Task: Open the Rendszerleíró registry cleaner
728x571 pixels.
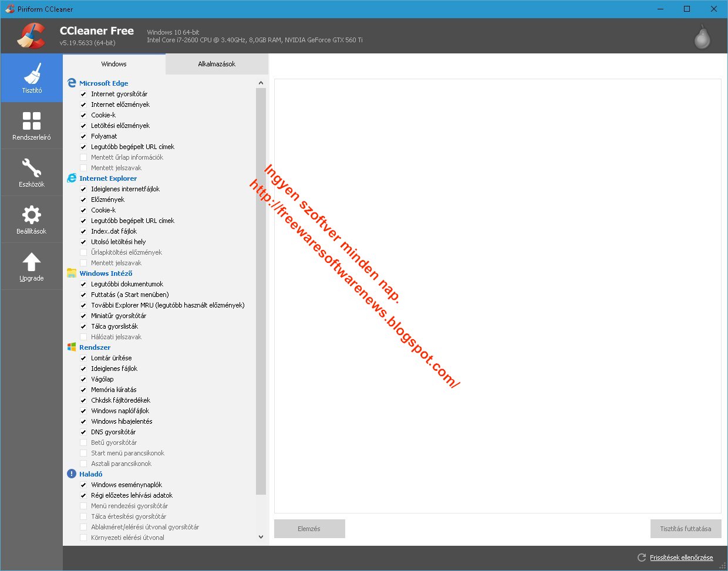Action: click(x=32, y=125)
